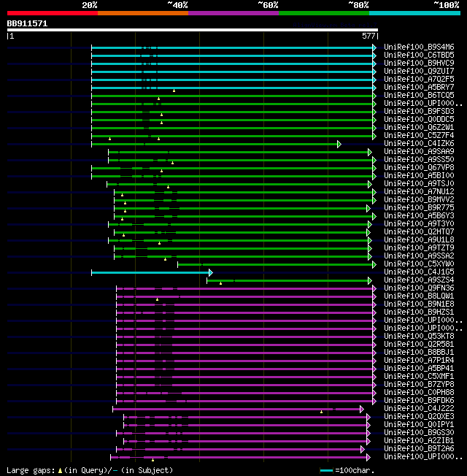The width and height of the screenshot is (467, 476).
Task: Select hit label UniRef100_C6TBD5
Action: [x=419, y=55]
